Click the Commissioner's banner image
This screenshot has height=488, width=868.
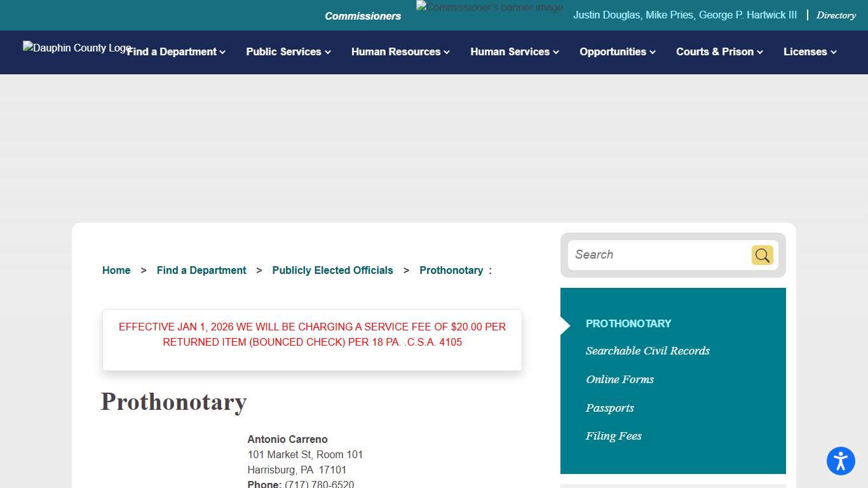coord(489,8)
